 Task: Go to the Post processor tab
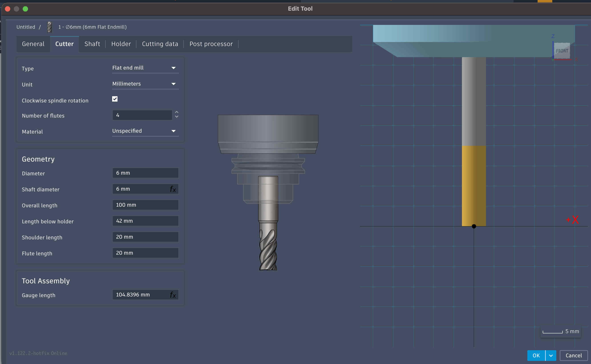coord(211,44)
